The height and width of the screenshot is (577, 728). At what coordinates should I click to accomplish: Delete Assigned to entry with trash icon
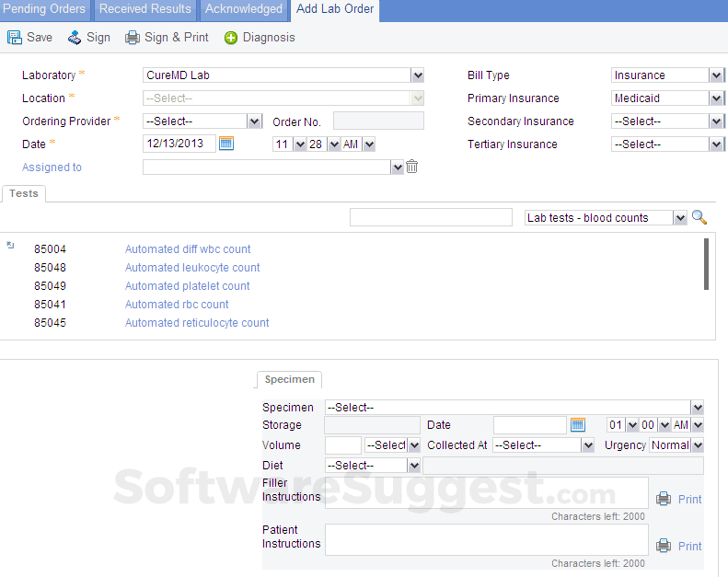[412, 167]
